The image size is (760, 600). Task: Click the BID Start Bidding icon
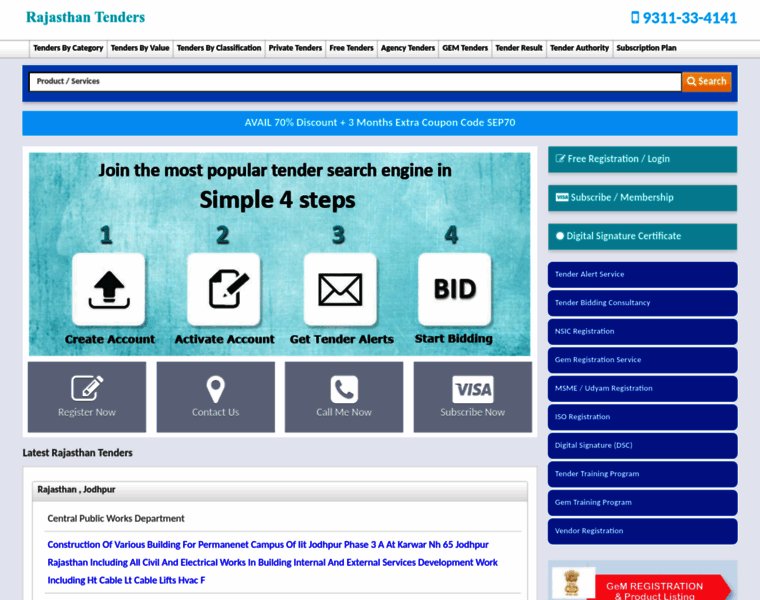click(x=455, y=289)
